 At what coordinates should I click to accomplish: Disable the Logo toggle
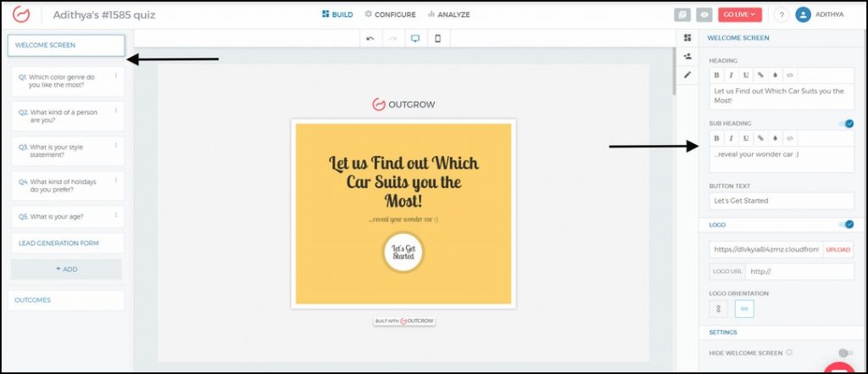tap(845, 225)
